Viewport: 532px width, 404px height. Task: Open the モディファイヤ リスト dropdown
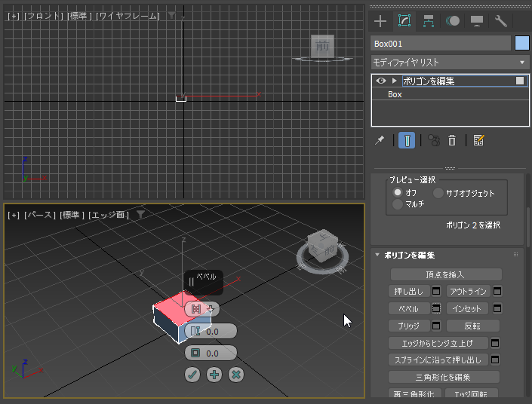tap(450, 63)
